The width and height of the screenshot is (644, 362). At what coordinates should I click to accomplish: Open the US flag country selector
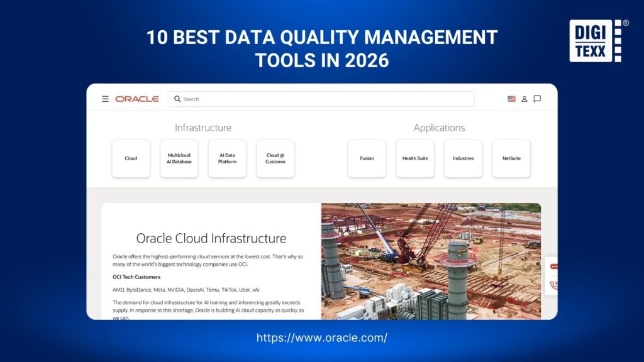tap(511, 99)
